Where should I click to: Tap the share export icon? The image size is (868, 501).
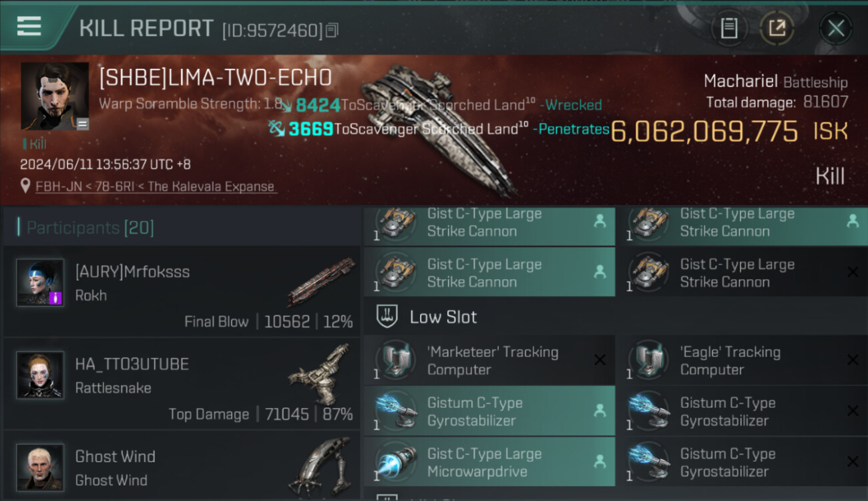[x=777, y=28]
